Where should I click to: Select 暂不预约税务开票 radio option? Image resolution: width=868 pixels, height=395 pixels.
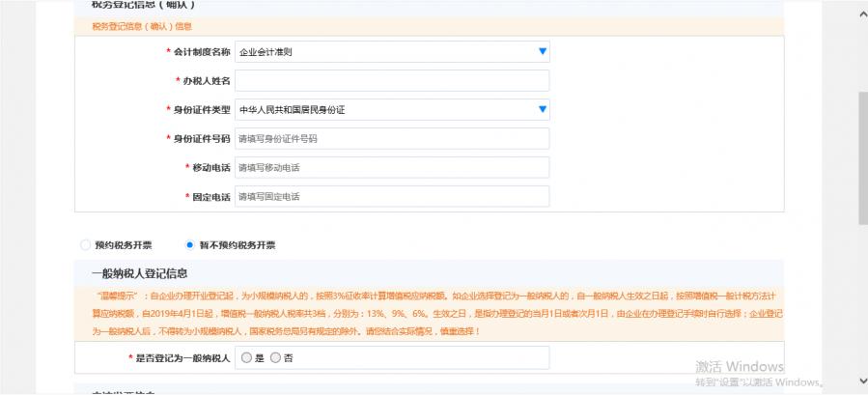pyautogui.click(x=190, y=245)
